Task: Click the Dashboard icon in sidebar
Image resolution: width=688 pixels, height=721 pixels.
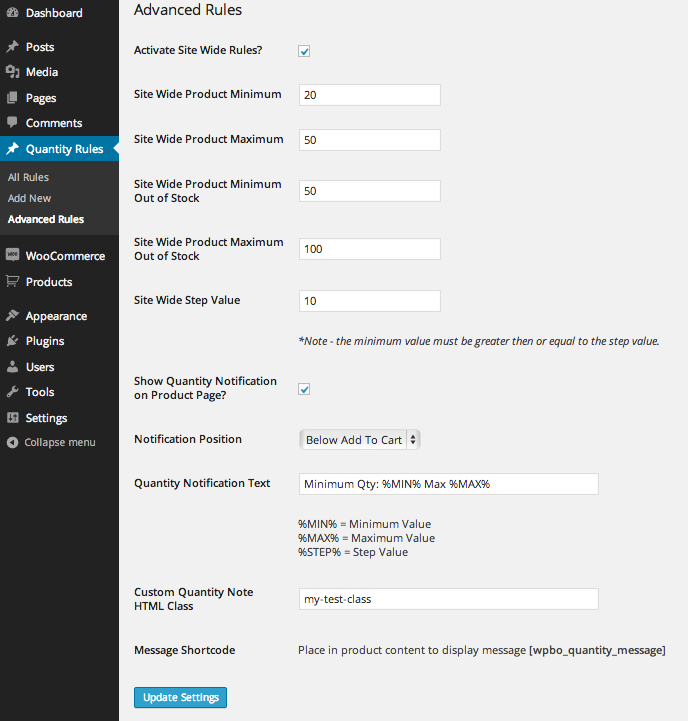Action: point(12,13)
